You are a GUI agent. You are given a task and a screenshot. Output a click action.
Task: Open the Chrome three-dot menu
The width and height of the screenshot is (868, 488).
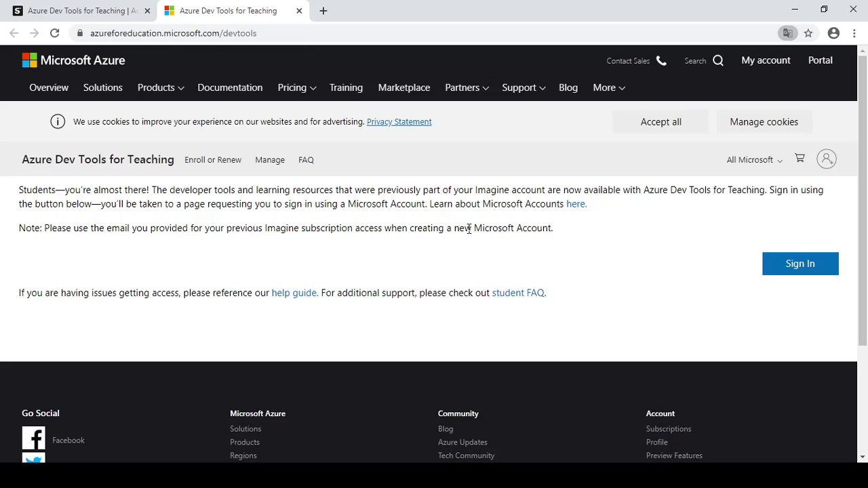click(854, 33)
